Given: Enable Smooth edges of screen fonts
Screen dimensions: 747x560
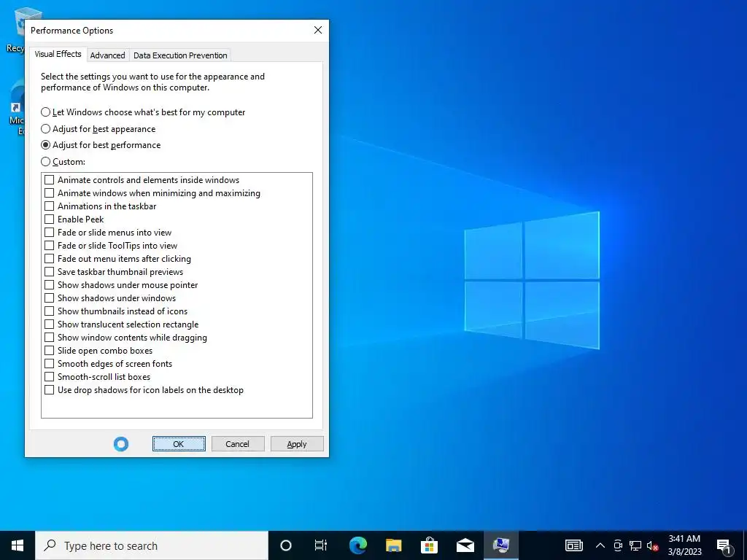Looking at the screenshot, I should click(49, 364).
